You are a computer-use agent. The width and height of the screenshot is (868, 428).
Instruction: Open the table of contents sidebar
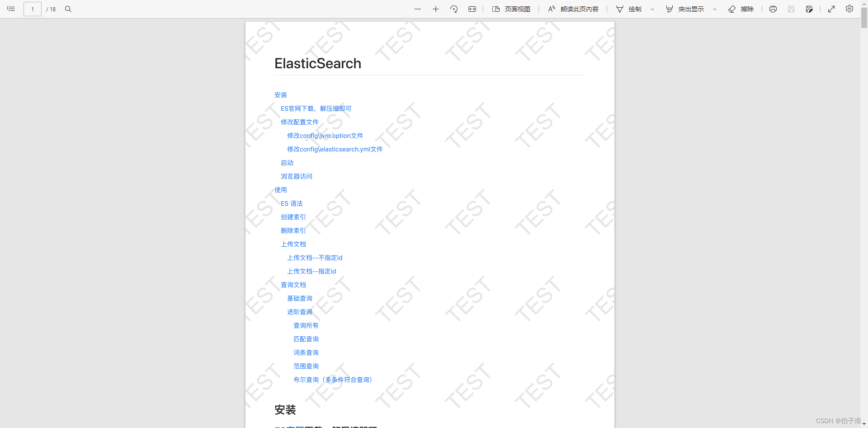point(11,9)
